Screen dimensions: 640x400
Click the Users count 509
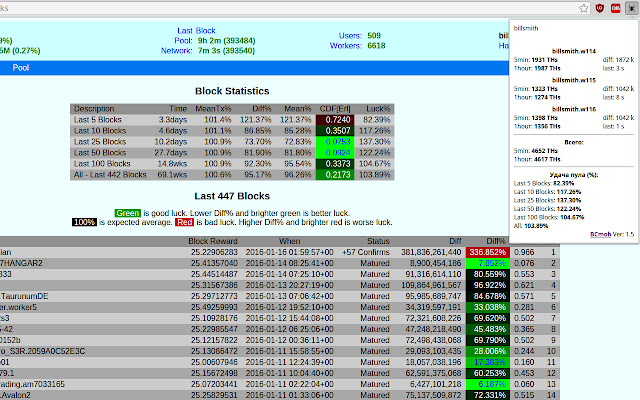point(374,36)
